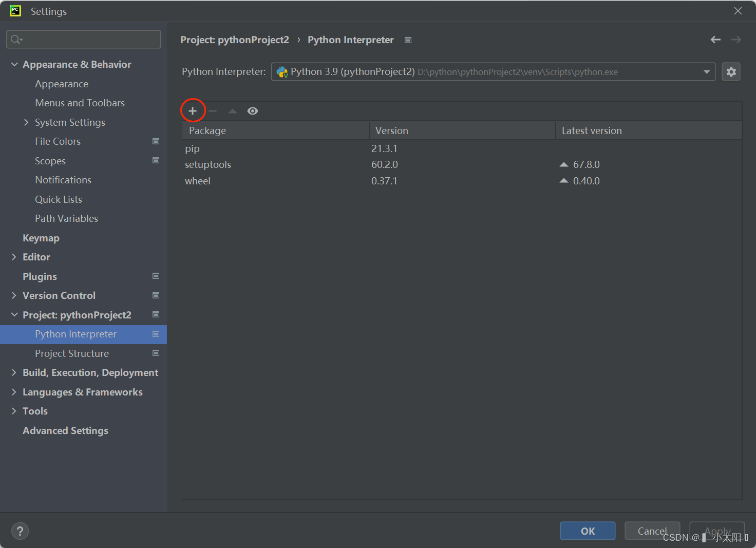Navigate forward with the right arrow icon
This screenshot has height=548, width=756.
[x=736, y=40]
